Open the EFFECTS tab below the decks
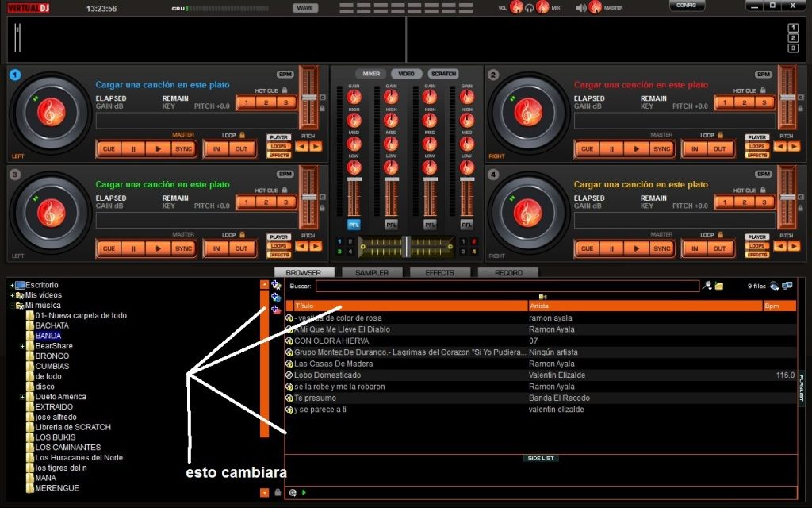The image size is (812, 508). tap(439, 273)
